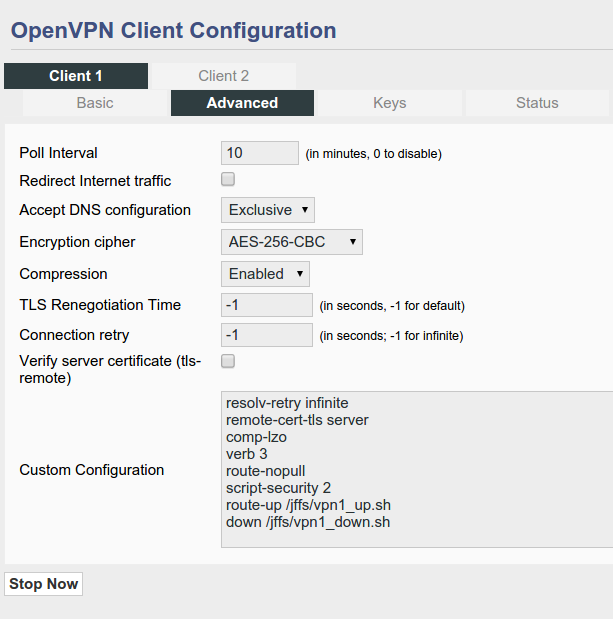Open the Keys tab

point(390,103)
